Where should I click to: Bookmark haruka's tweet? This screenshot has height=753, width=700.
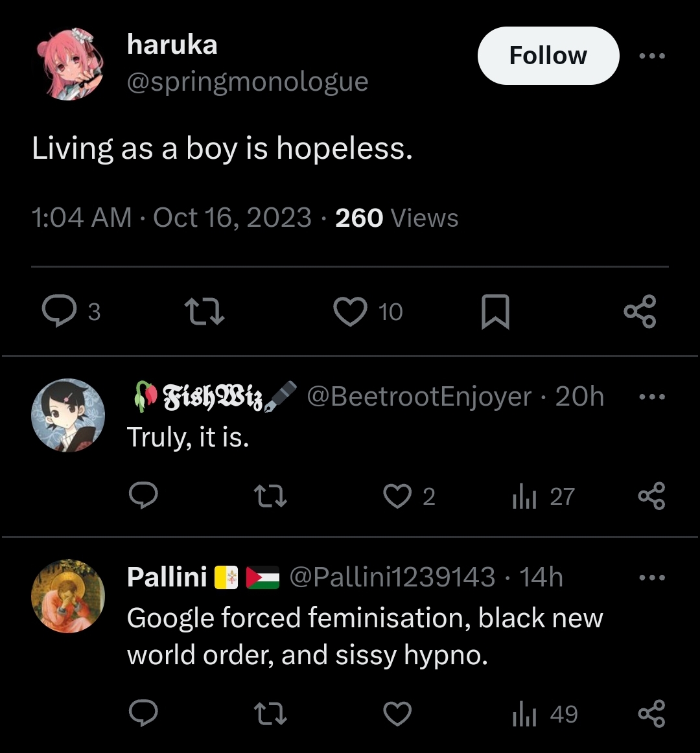coord(495,312)
